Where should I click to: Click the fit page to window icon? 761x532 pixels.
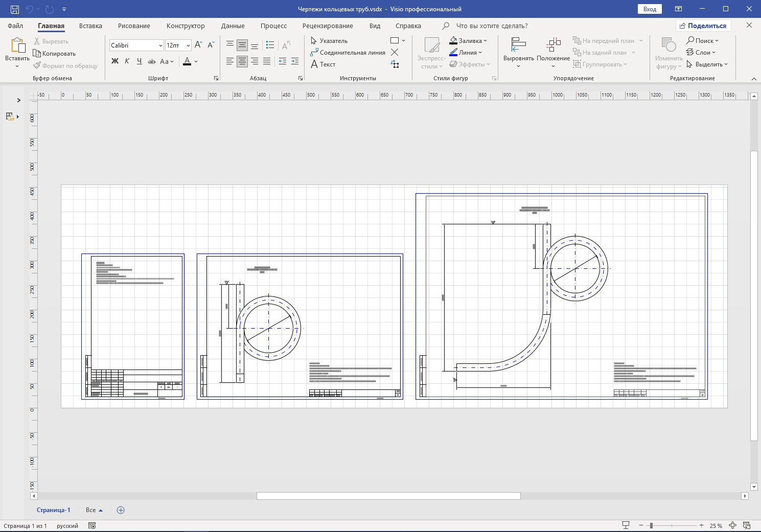pos(732,525)
